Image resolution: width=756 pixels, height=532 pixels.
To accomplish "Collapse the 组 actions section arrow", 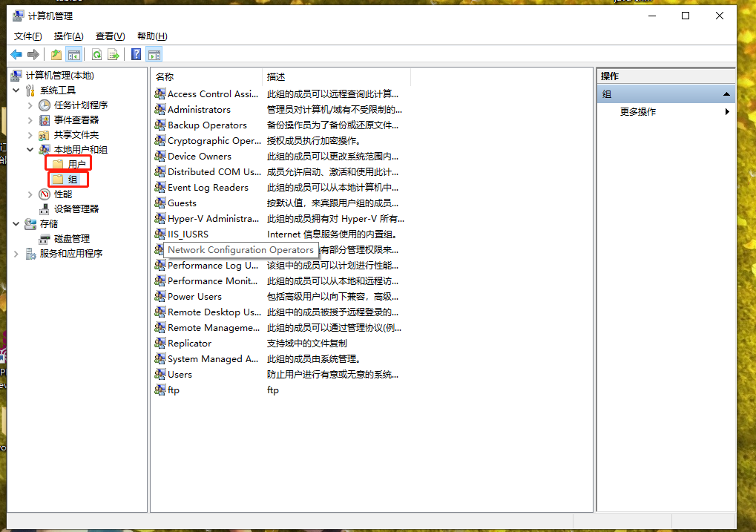I will point(726,94).
